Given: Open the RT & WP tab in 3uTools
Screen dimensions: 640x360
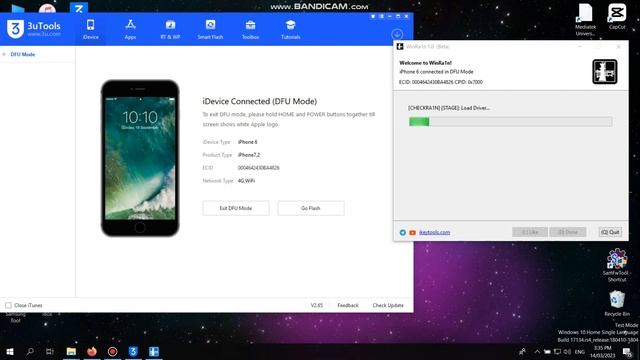Looking at the screenshot, I should [170, 29].
